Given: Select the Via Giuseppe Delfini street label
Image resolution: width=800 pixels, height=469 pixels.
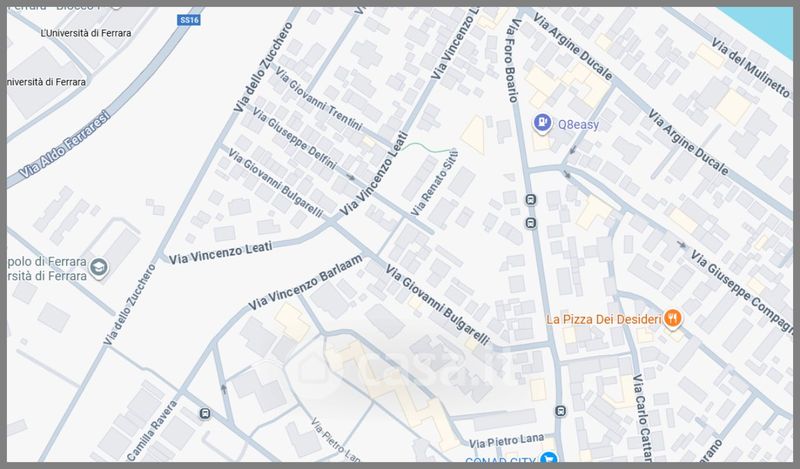Looking at the screenshot, I should pyautogui.click(x=294, y=138).
